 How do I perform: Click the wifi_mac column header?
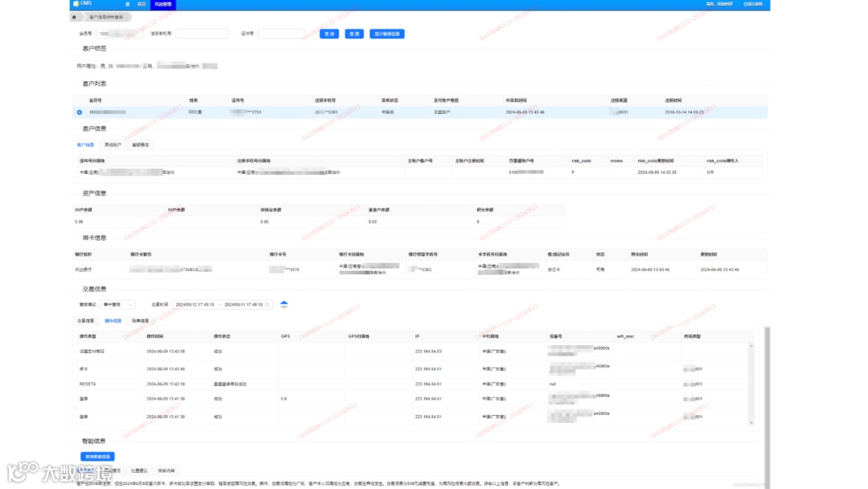pyautogui.click(x=625, y=336)
